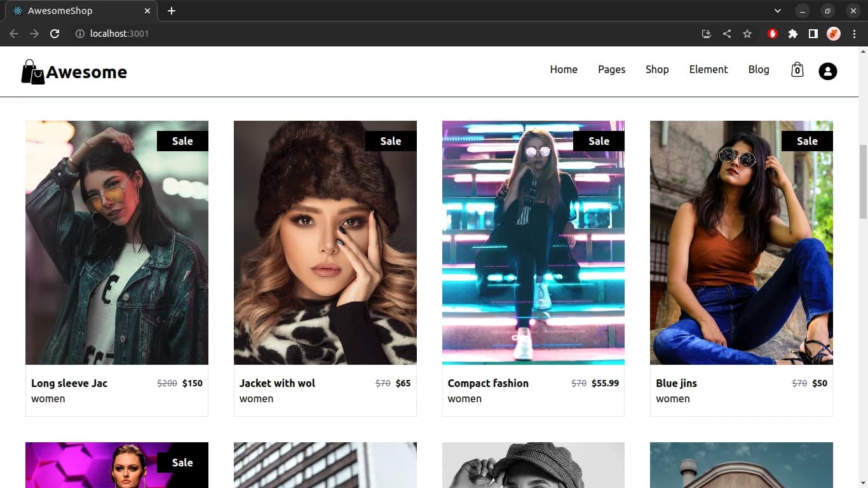Open the shopping cart bag icon

[797, 70]
